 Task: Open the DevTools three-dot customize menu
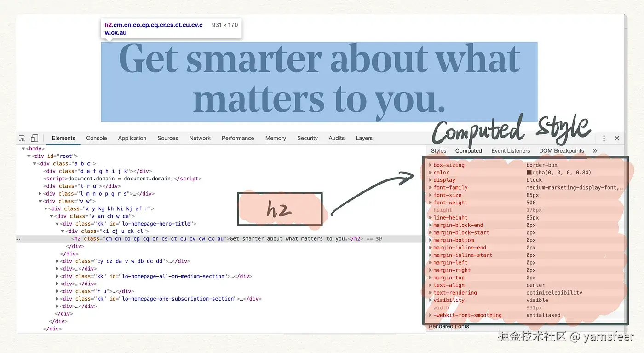click(604, 138)
